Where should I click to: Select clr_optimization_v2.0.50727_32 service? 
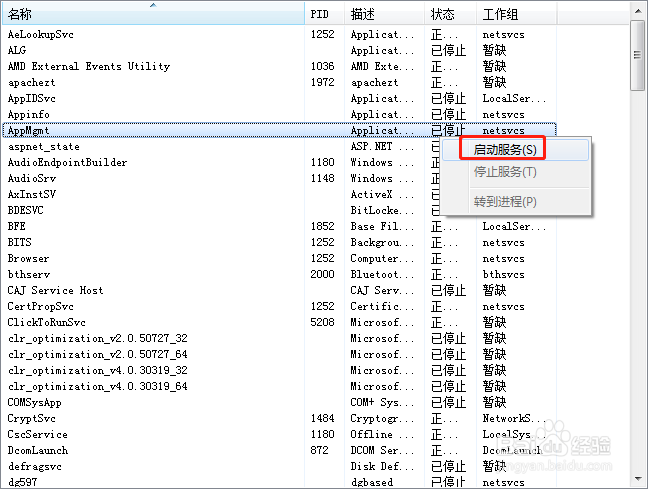tap(98, 339)
